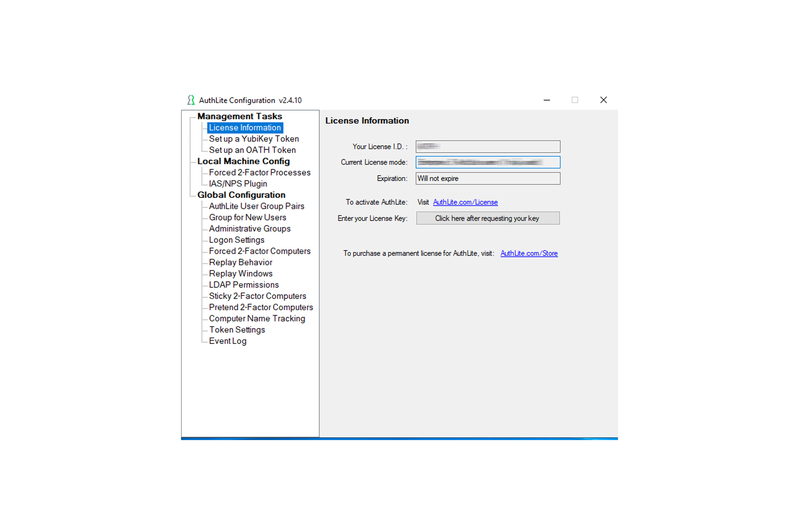Click the License Information page heading
The width and height of the screenshot is (799, 532).
[x=367, y=121]
